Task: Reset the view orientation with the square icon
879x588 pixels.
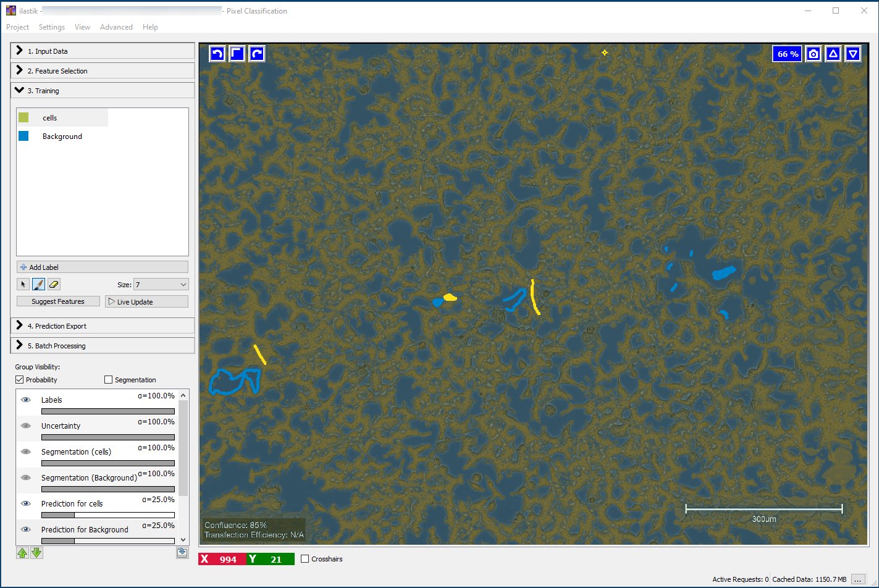Action: (x=237, y=54)
